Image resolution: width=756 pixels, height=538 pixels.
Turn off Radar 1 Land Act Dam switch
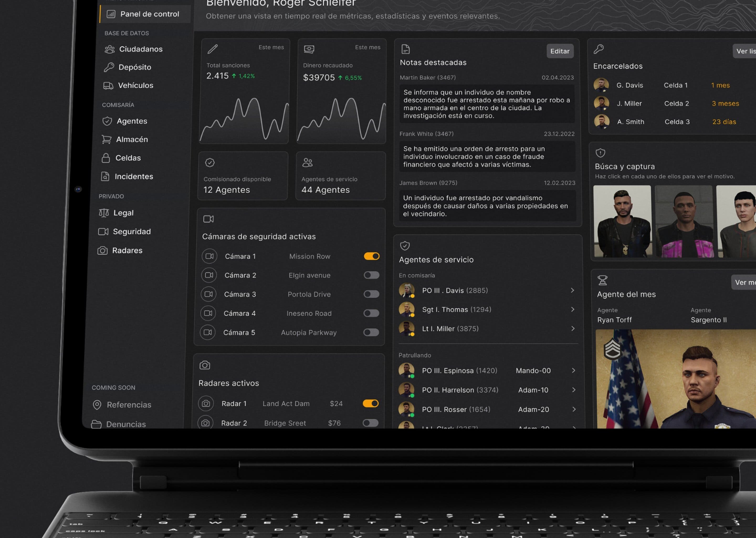[x=370, y=403]
